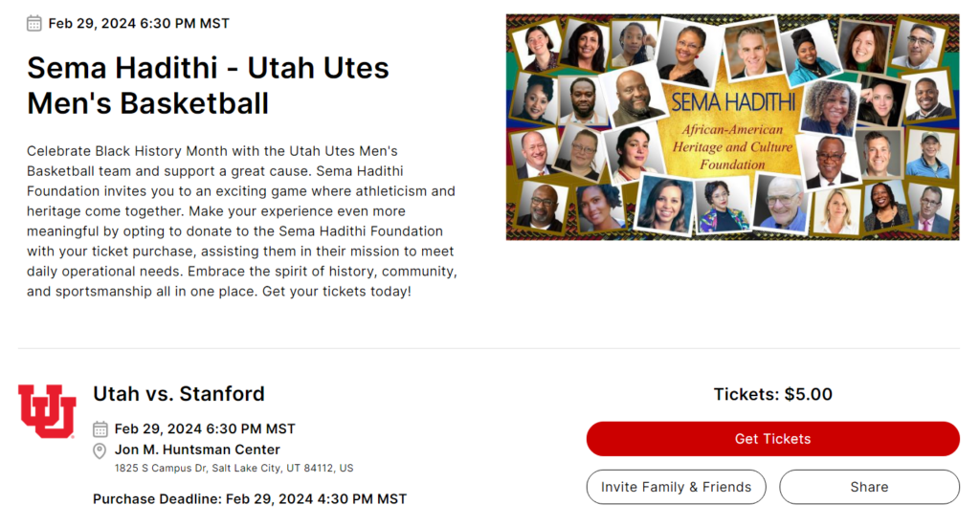Click the top Feb 29, 2024 date text
This screenshot has width=980, height=527.
(x=139, y=24)
